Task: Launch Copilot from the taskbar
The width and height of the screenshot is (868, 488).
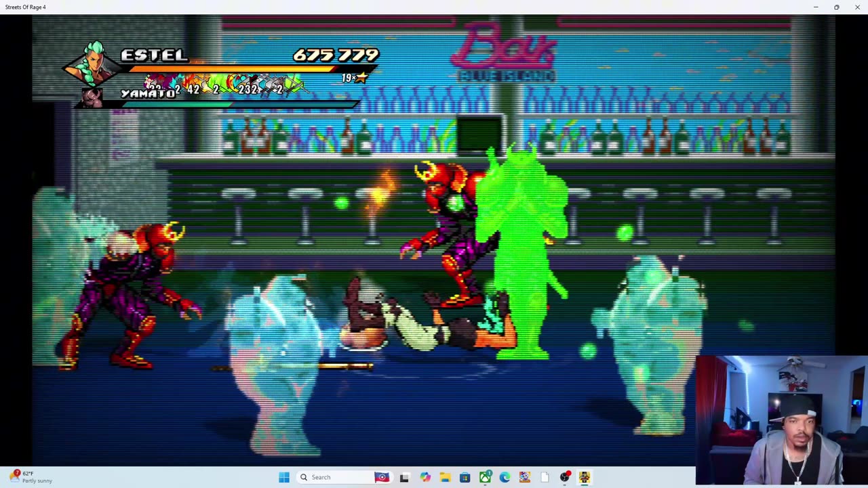Action: [x=425, y=477]
